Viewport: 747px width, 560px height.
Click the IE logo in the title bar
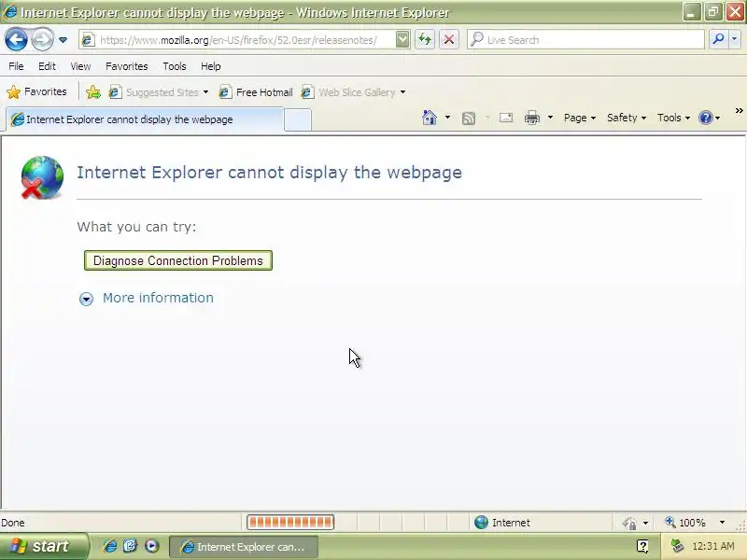[10, 11]
